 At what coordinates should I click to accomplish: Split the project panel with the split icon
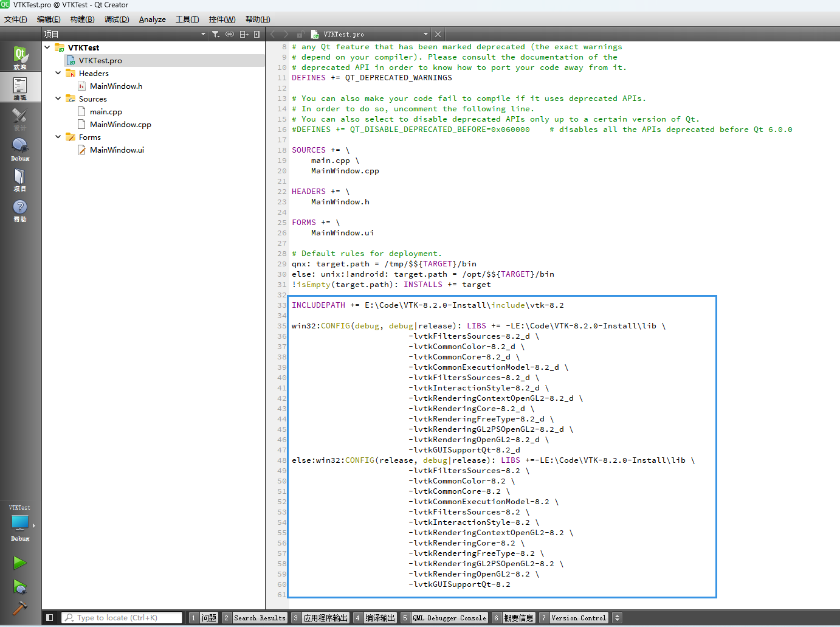point(244,35)
